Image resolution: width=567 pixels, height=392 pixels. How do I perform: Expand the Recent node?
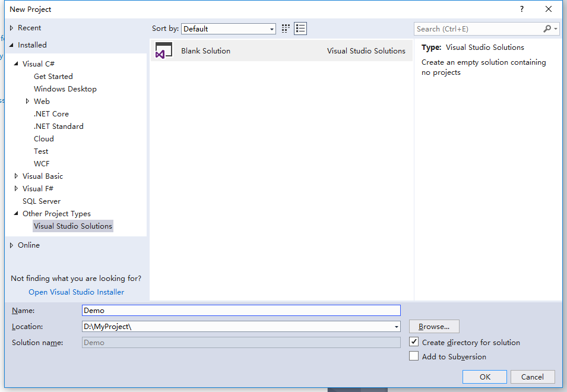tap(11, 28)
